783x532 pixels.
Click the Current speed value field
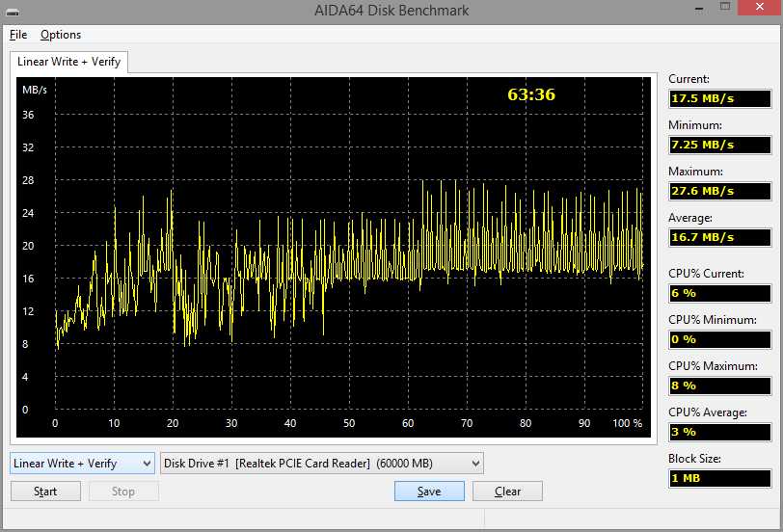(719, 98)
